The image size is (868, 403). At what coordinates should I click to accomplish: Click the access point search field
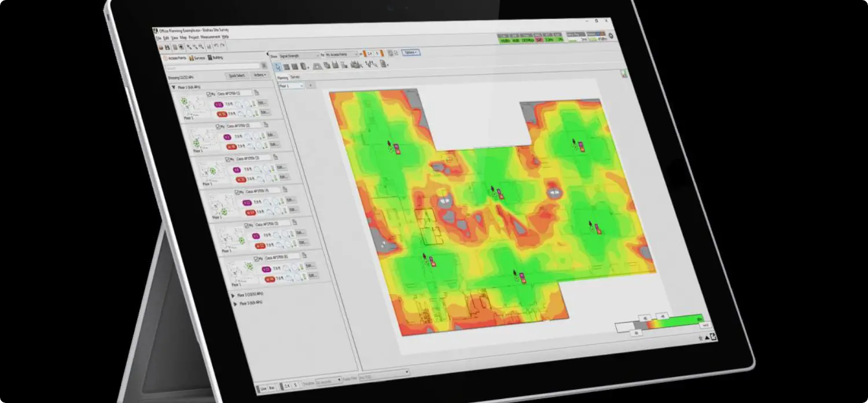[x=212, y=67]
